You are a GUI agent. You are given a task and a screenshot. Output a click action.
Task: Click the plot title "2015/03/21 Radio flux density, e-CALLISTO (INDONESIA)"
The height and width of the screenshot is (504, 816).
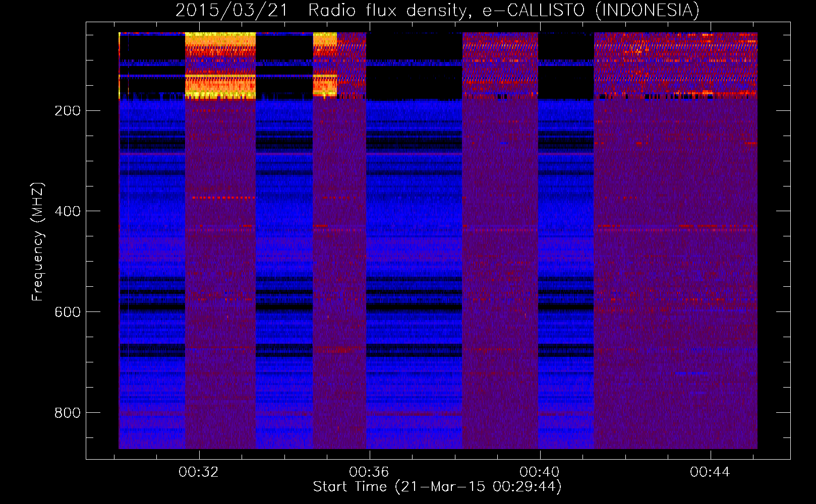coord(437,10)
